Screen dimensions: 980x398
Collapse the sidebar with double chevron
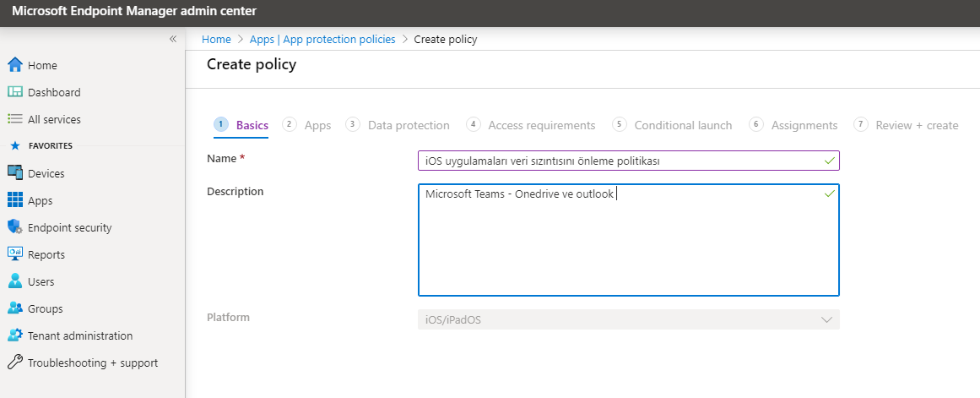173,39
